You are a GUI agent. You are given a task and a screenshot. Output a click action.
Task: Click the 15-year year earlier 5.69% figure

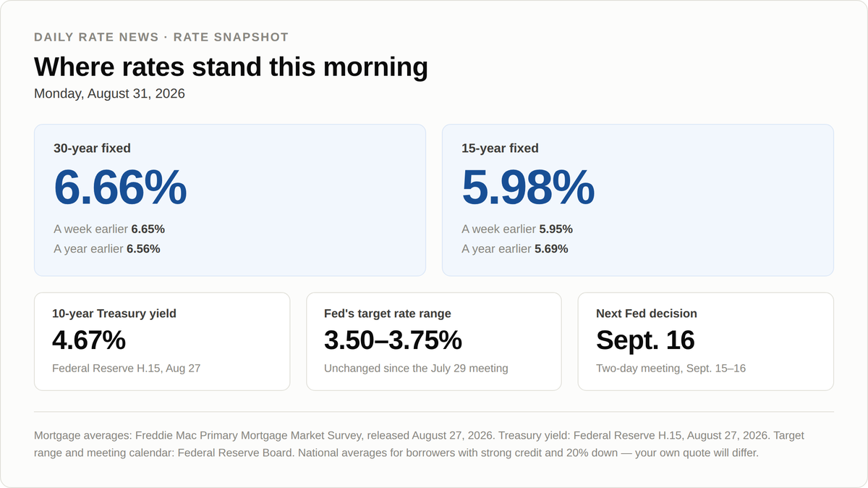[x=551, y=248]
